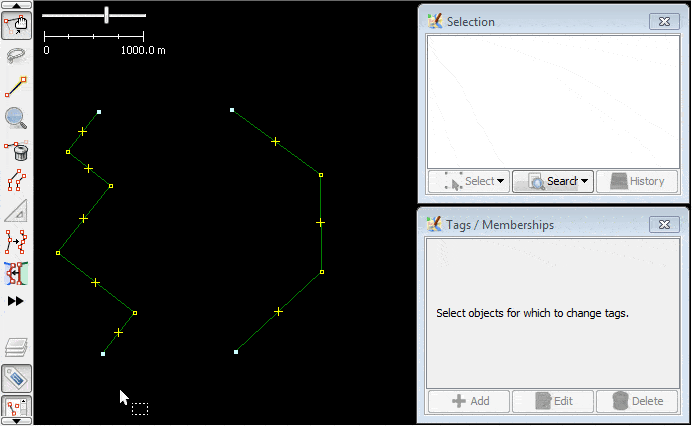The image size is (692, 426).
Task: Click the virtual node on right way's vertical segment
Action: coord(320,223)
